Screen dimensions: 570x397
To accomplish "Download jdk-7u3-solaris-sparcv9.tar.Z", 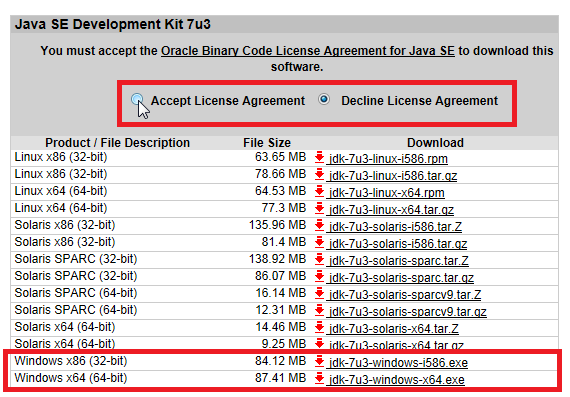I will (405, 295).
